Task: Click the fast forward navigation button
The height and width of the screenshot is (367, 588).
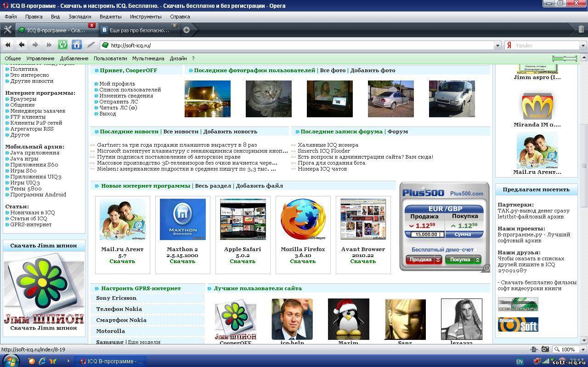Action: click(x=49, y=45)
